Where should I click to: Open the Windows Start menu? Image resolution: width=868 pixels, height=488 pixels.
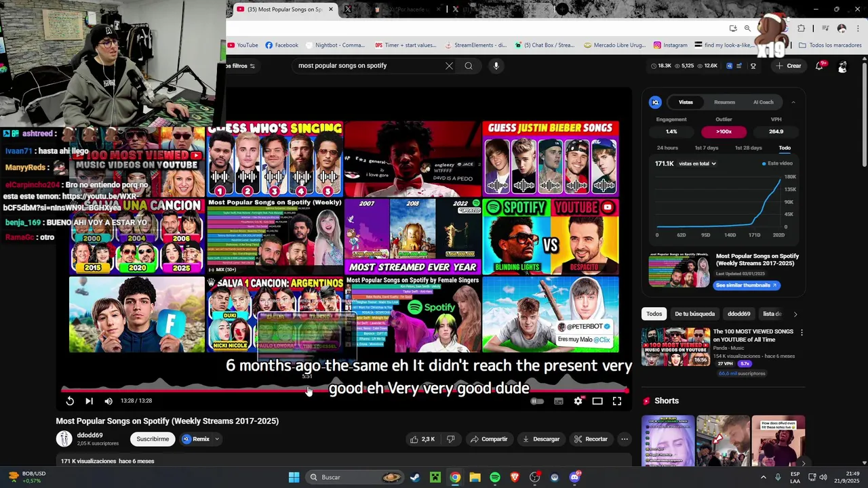pyautogui.click(x=294, y=477)
